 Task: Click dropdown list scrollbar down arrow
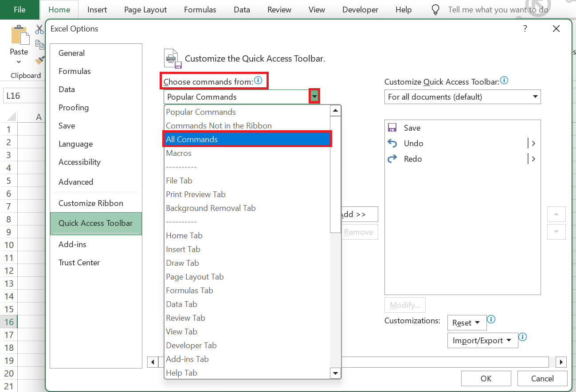coord(336,373)
